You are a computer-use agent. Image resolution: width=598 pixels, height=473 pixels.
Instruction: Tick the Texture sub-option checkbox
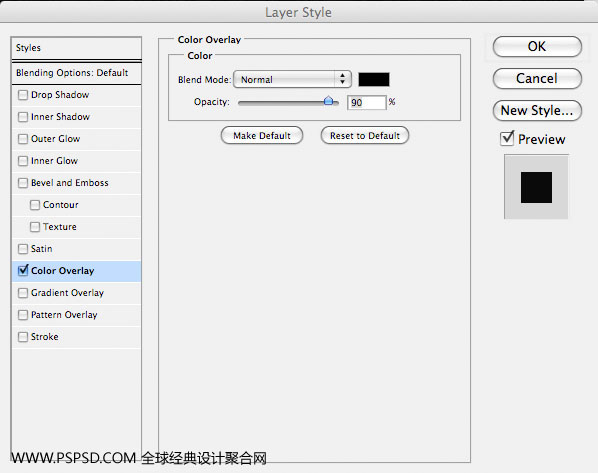coord(35,227)
